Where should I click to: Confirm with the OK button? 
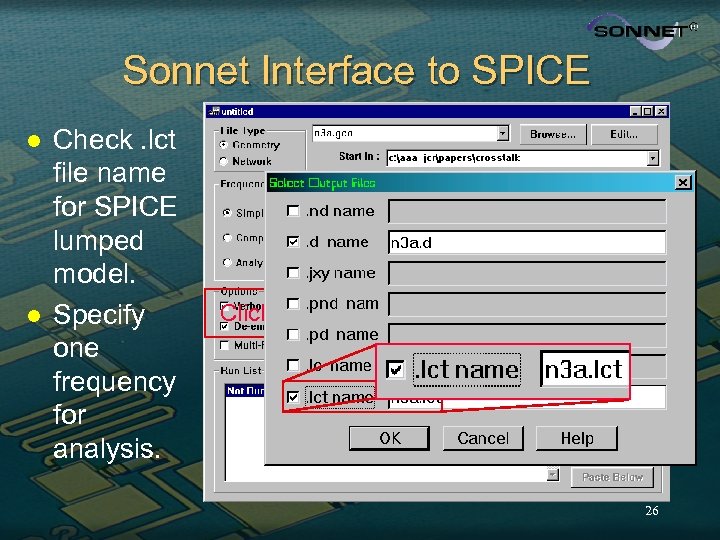pos(389,438)
